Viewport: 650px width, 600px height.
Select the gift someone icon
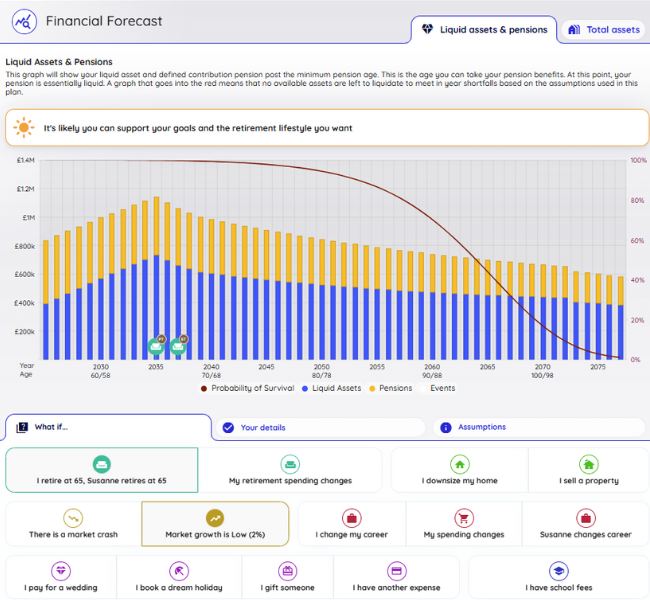point(288,571)
